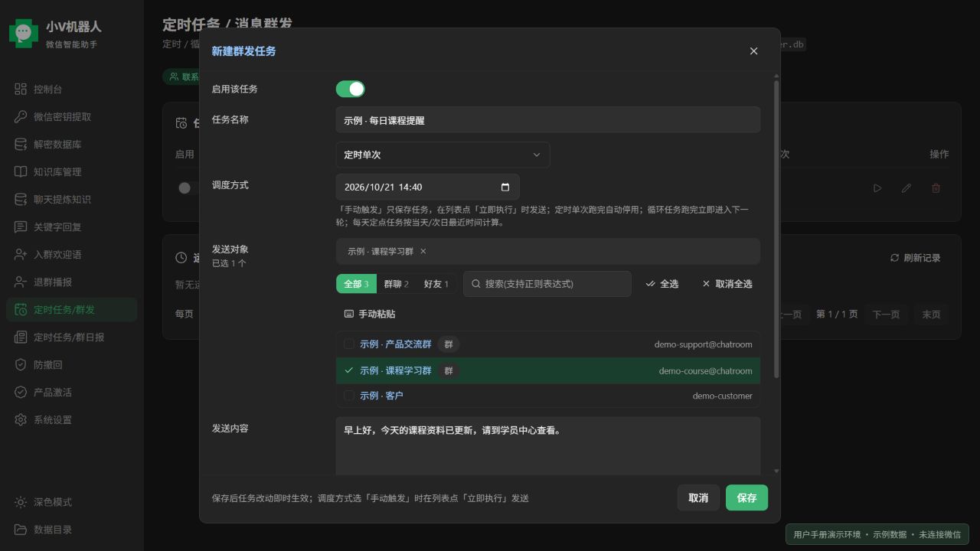The width and height of the screenshot is (980, 551).
Task: Click the 保存 button
Action: point(746,498)
